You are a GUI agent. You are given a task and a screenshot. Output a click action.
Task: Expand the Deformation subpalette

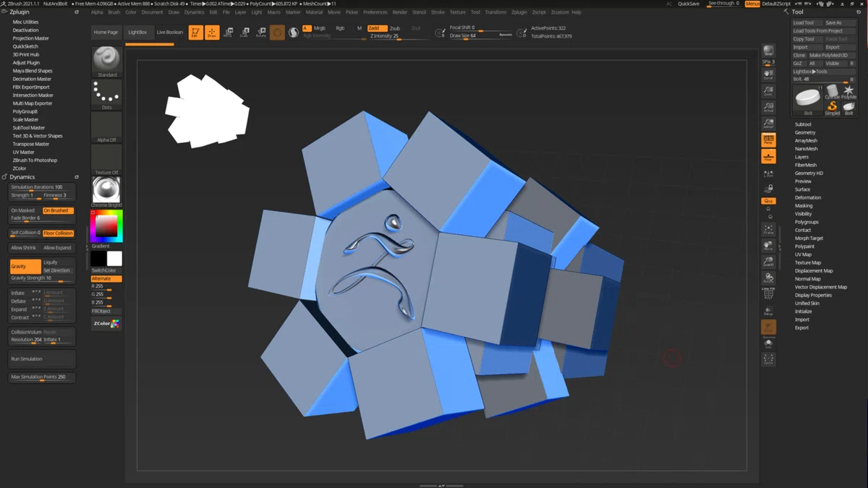[808, 197]
